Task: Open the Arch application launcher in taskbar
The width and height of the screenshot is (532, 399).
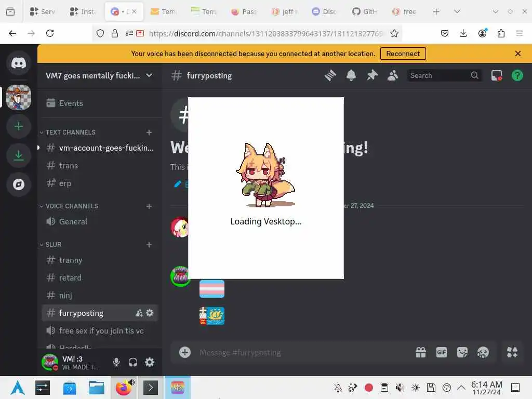Action: pos(18,388)
